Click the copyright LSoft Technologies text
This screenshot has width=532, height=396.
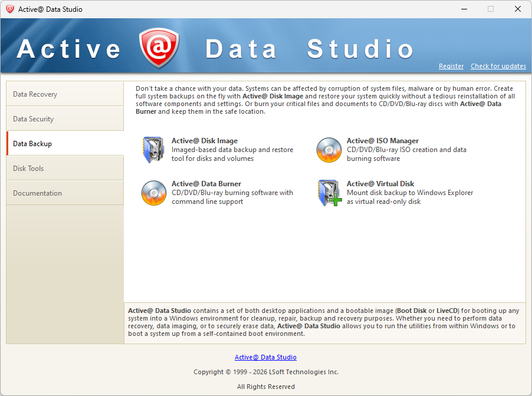click(266, 372)
